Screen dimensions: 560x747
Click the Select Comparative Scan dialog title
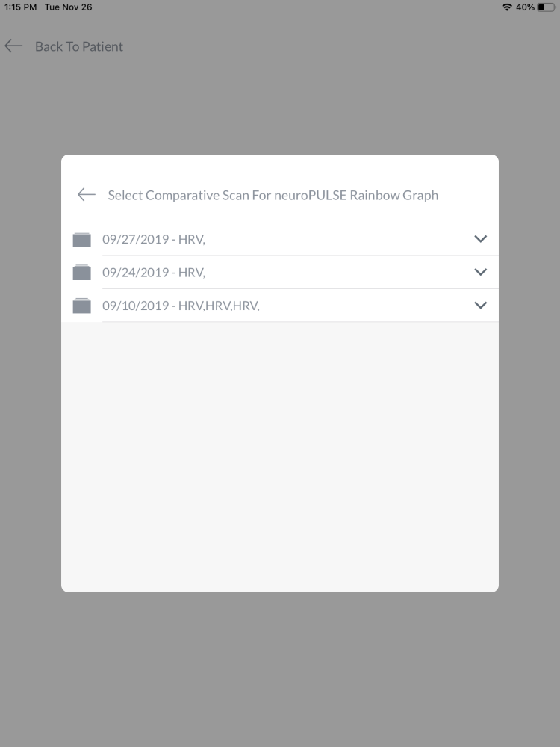pyautogui.click(x=273, y=195)
